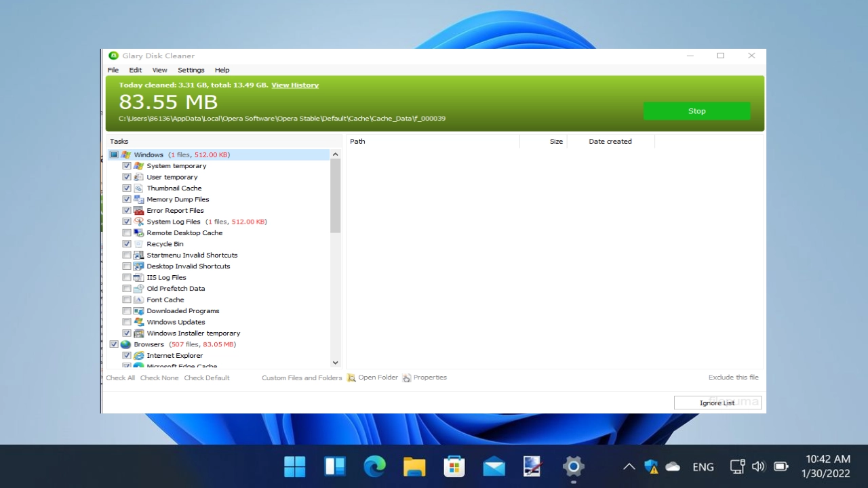
Task: Show hidden system tray icons
Action: (629, 466)
